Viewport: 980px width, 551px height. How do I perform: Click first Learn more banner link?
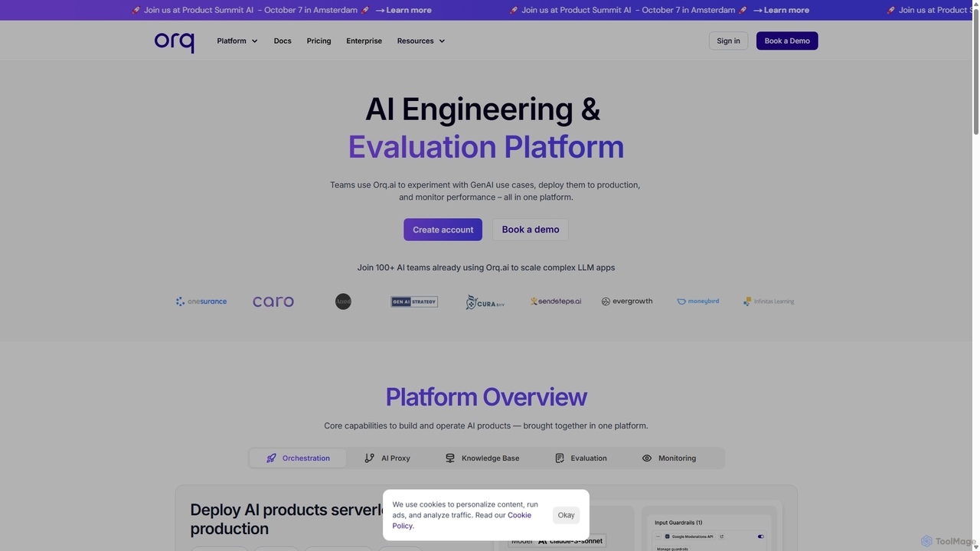403,10
